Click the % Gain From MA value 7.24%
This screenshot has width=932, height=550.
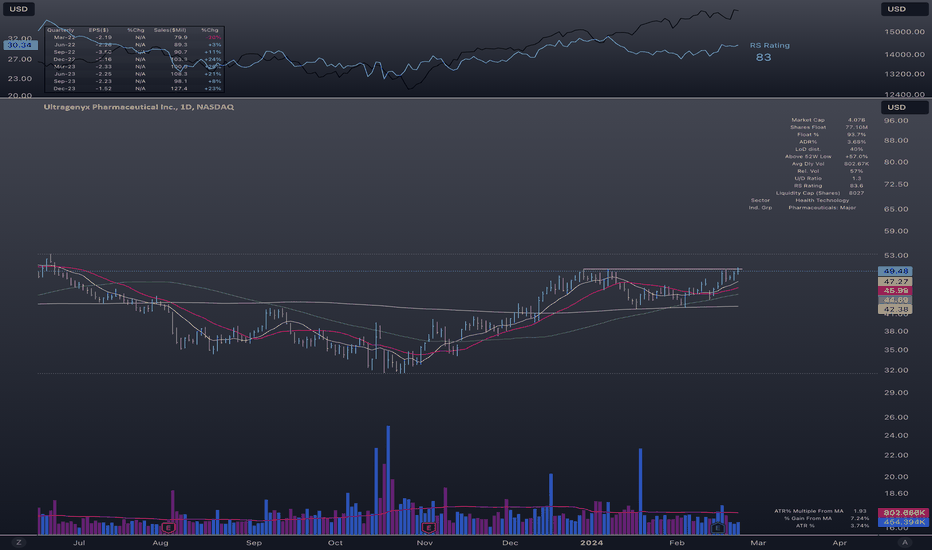coord(859,518)
